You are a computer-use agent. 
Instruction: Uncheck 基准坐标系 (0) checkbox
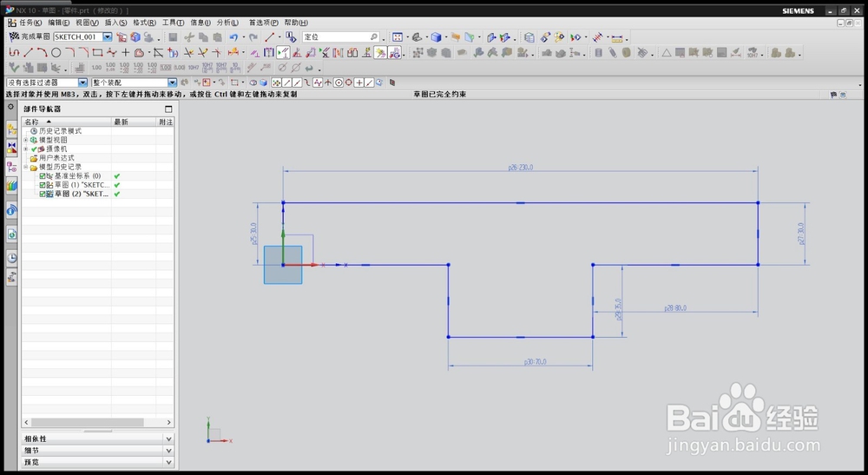(43, 176)
